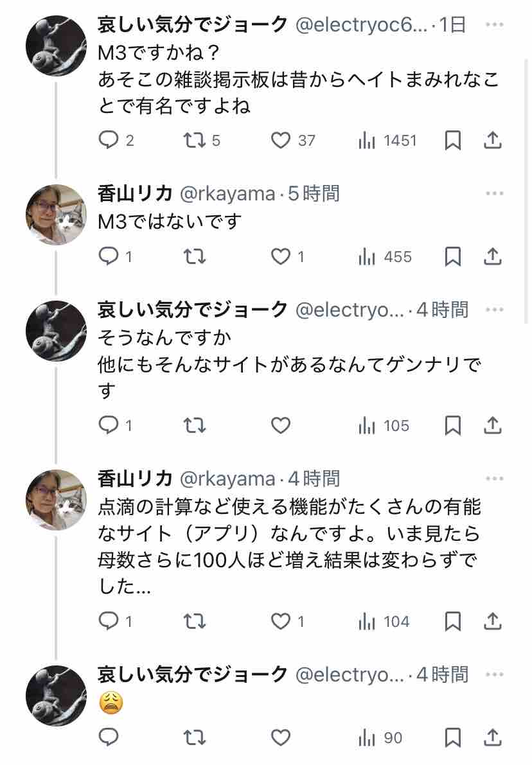Share the first tweet in the thread
Image resolution: width=532 pixels, height=765 pixels.
tap(492, 140)
